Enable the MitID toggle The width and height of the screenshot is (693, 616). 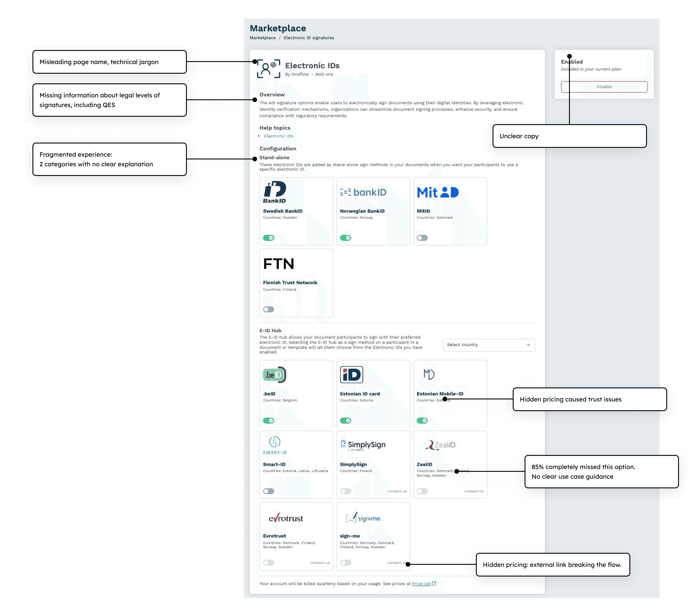(x=422, y=238)
